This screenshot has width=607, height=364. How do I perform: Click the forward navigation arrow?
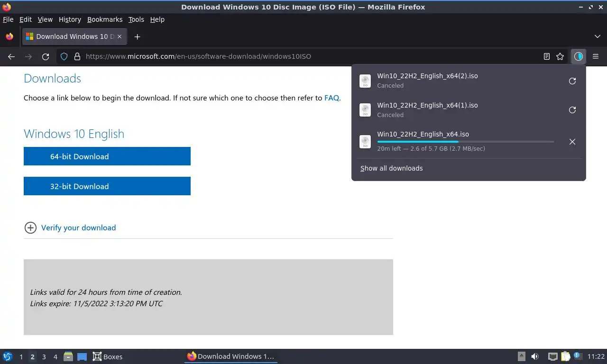(28, 56)
